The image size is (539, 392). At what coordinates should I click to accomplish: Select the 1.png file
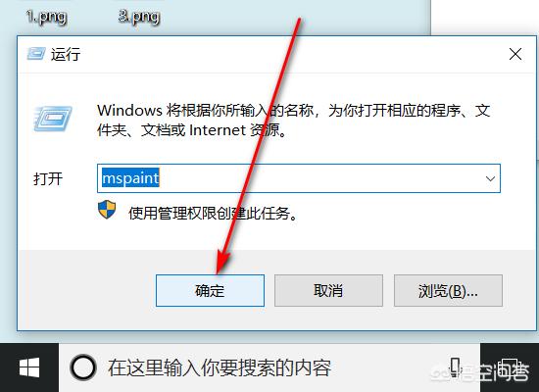pos(46,16)
